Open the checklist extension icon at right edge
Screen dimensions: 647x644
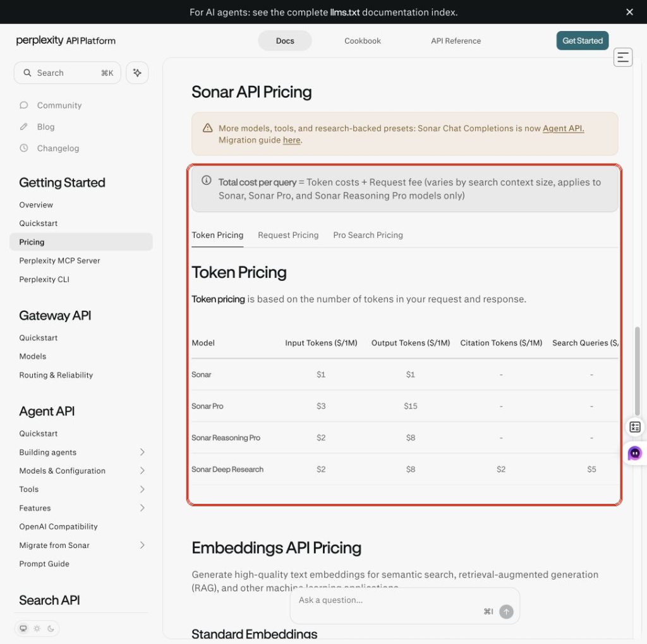[x=635, y=427]
